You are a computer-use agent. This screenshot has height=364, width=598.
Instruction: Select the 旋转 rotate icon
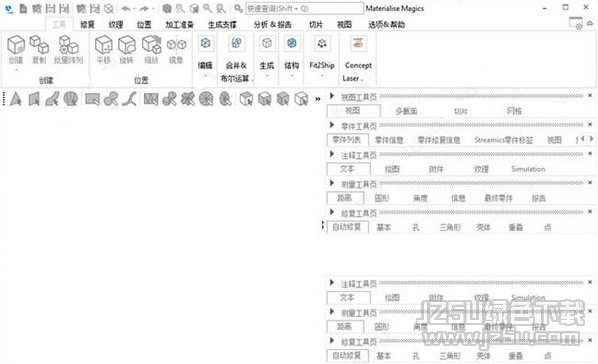(127, 45)
